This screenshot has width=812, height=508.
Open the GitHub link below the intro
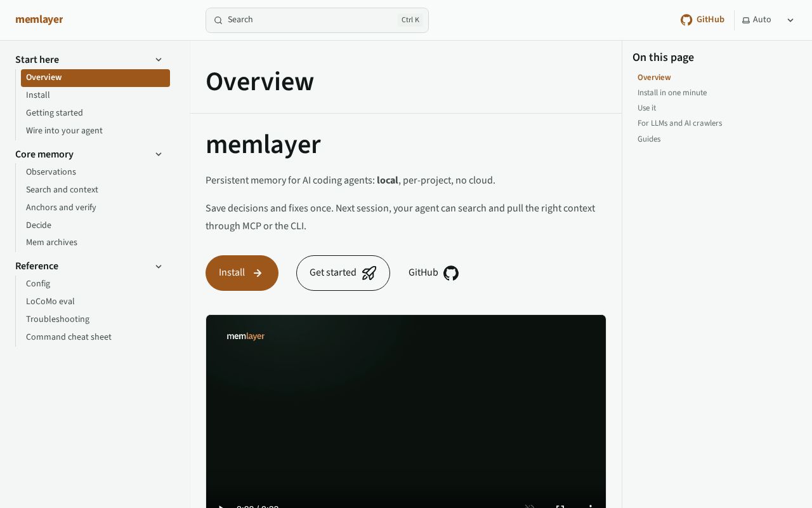433,273
